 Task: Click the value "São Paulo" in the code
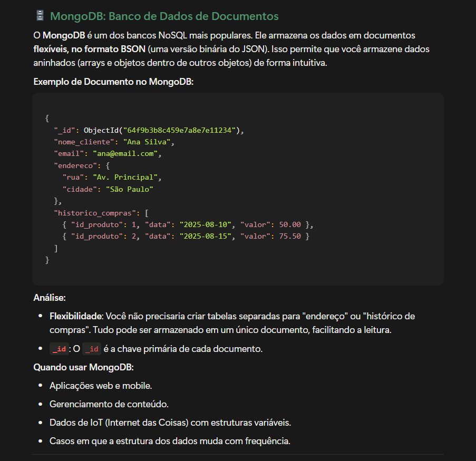click(129, 189)
